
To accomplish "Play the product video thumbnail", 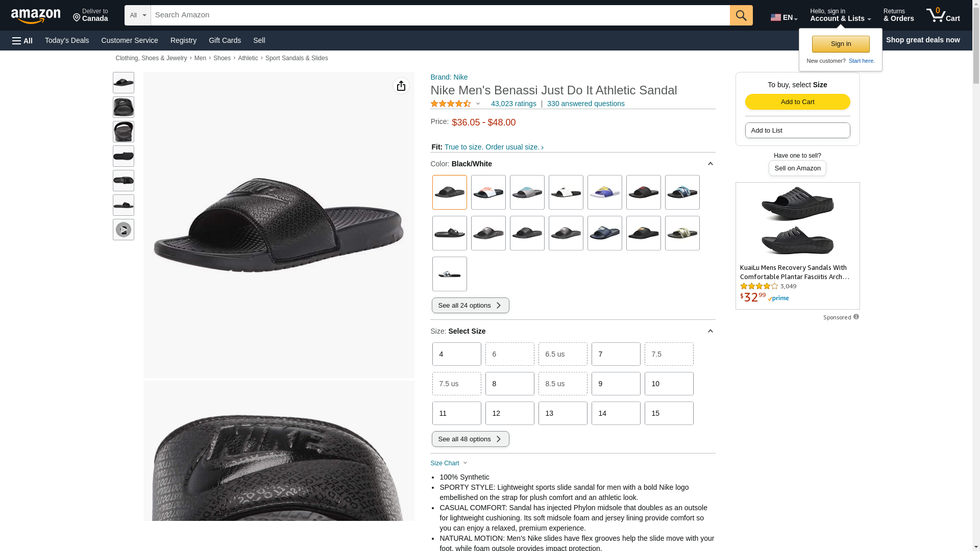I will [x=123, y=230].
